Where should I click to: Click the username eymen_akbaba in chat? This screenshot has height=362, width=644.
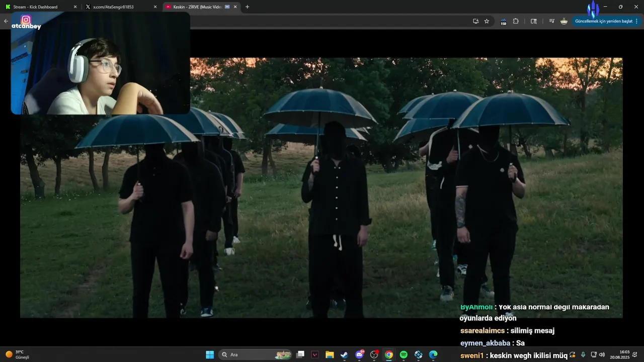pyautogui.click(x=486, y=343)
